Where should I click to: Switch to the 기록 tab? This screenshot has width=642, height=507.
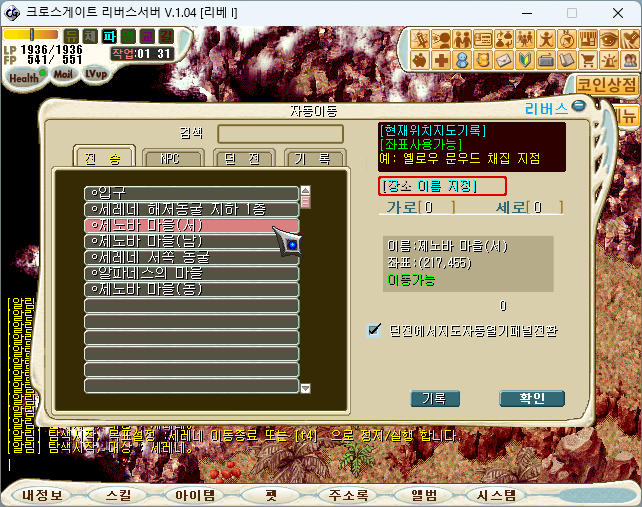[315, 158]
